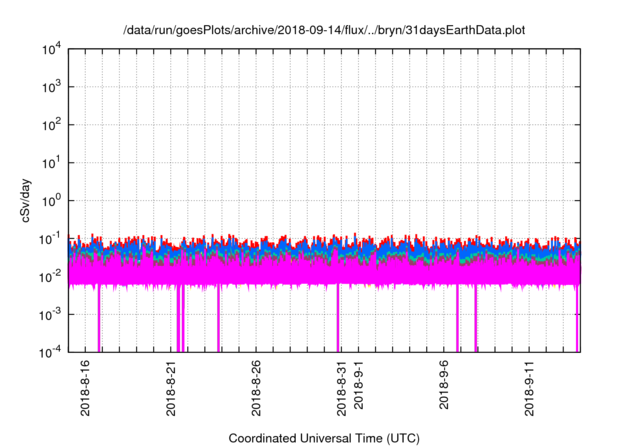Select the 2018-8-31 date tick label
Viewport: 640px width, 448px height.
click(341, 388)
